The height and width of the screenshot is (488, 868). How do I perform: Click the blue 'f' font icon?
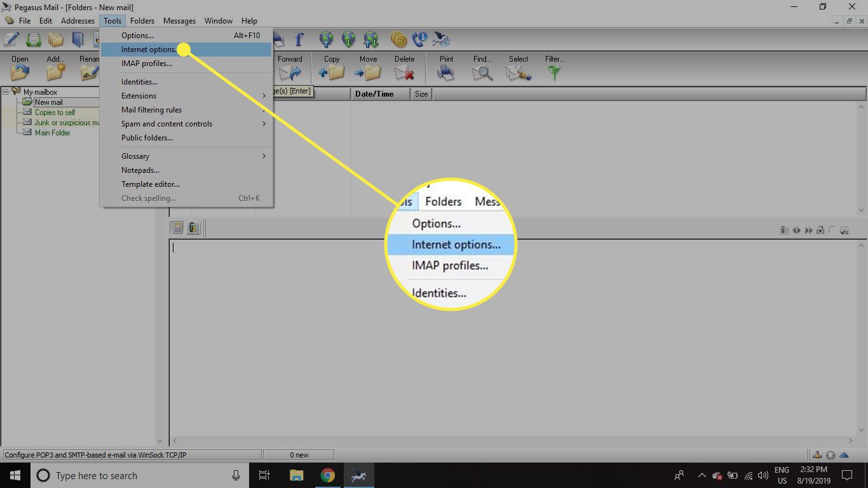(x=299, y=39)
